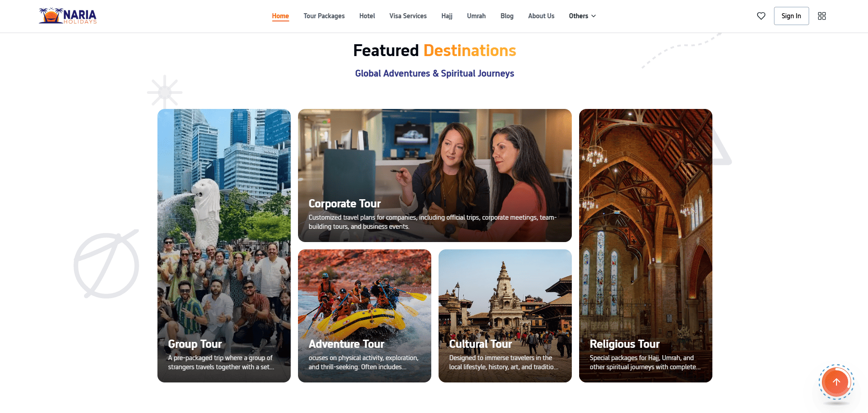
Task: Click 'Global Adventures & Spiritual Journeys' subtitle
Action: (434, 73)
